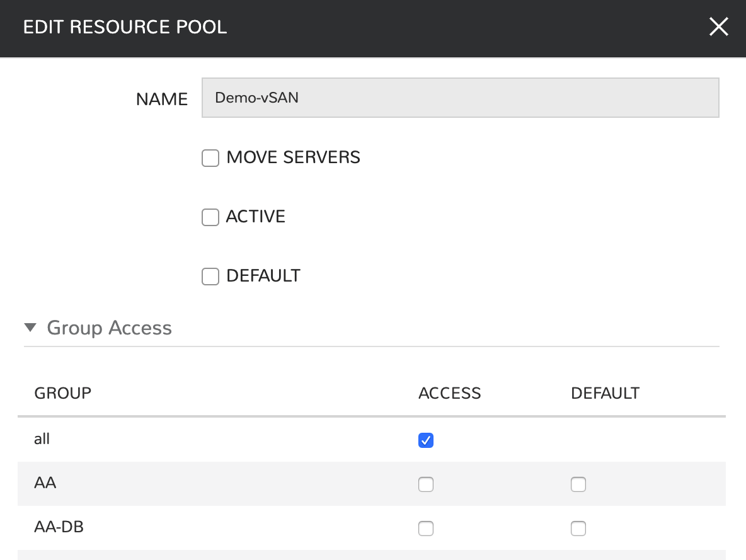Tick the Active checkbox
746x560 pixels.
coord(210,217)
